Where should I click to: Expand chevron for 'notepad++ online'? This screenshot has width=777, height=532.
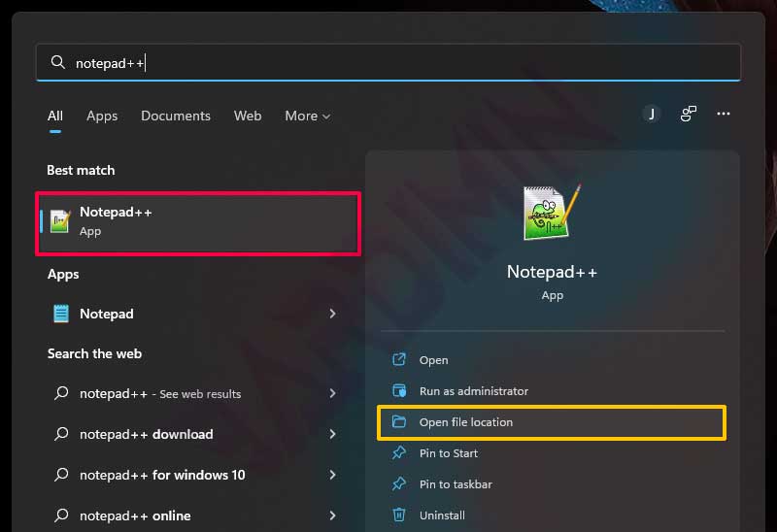point(332,515)
